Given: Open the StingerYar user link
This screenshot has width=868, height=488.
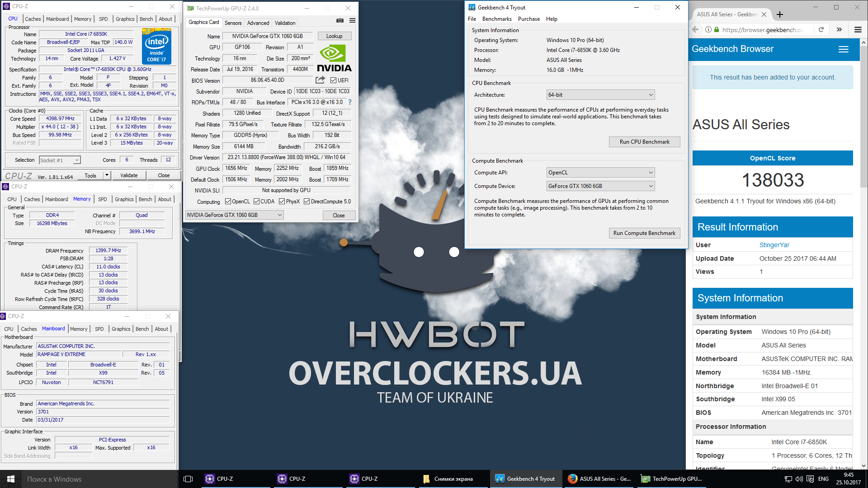Looking at the screenshot, I should [x=774, y=245].
